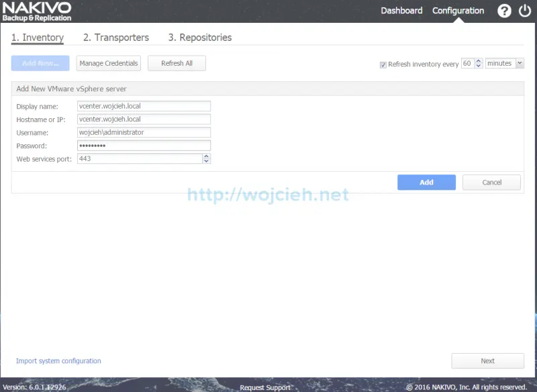Click the power logout icon
Screen dimensions: 537x392
[524, 11]
